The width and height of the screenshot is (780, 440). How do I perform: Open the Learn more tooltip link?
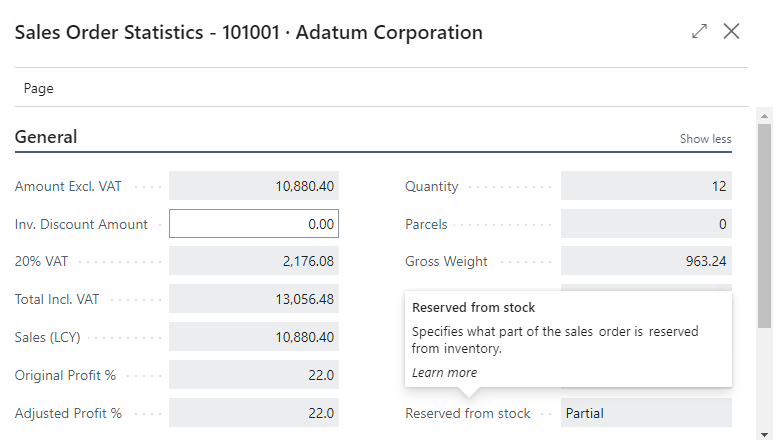(x=444, y=373)
